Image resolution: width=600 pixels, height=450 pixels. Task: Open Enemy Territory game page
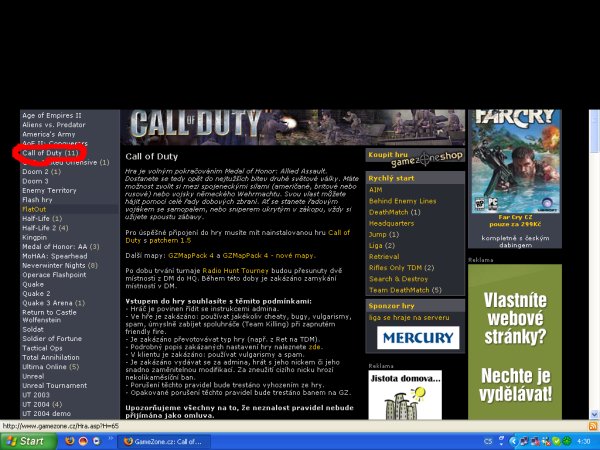pos(49,191)
